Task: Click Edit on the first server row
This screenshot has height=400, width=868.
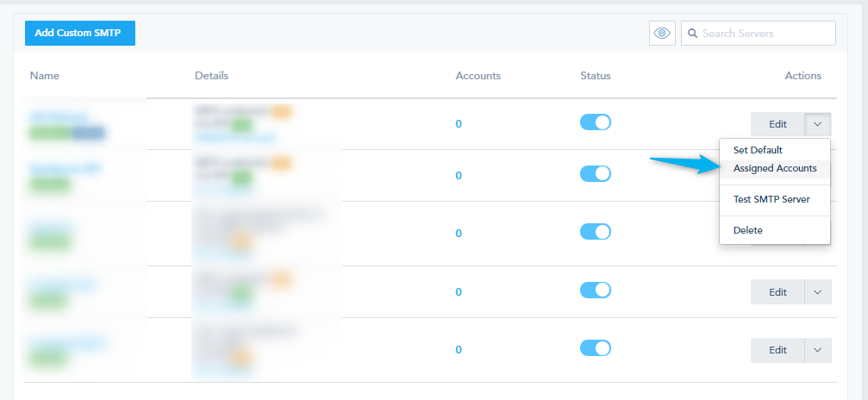Action: 777,124
